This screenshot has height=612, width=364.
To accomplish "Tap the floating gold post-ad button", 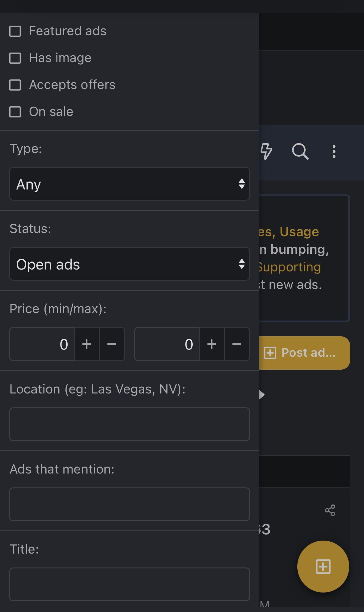I will click(x=323, y=567).
